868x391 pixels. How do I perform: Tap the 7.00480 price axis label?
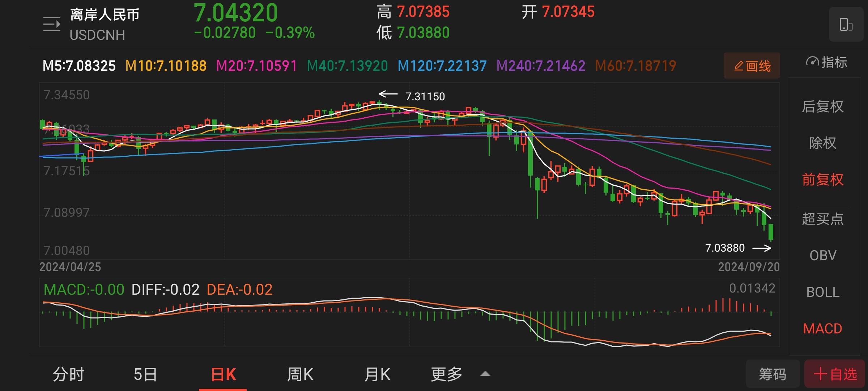coord(67,251)
